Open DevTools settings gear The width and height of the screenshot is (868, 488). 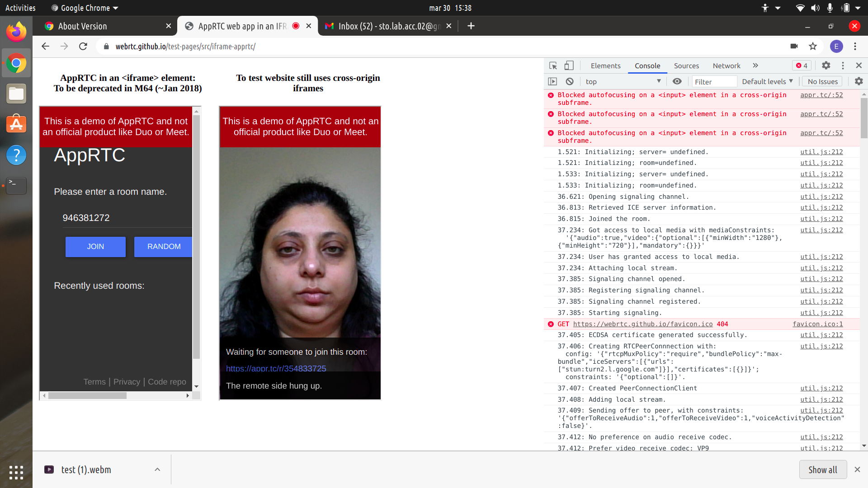[826, 66]
